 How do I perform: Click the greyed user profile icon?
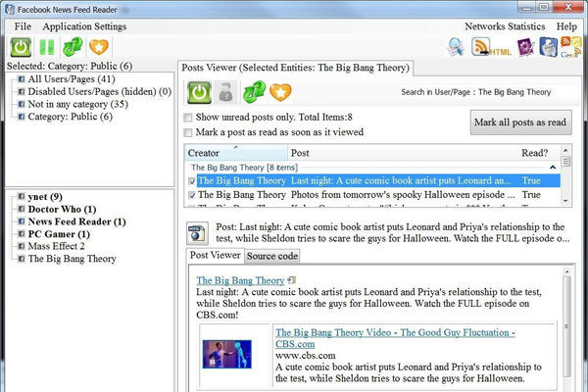click(x=225, y=92)
